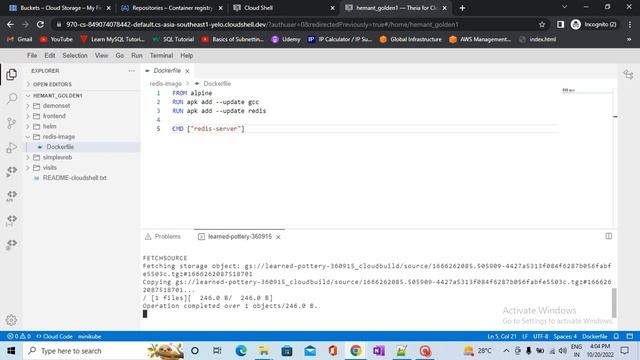Open the Edit menu

(50, 56)
